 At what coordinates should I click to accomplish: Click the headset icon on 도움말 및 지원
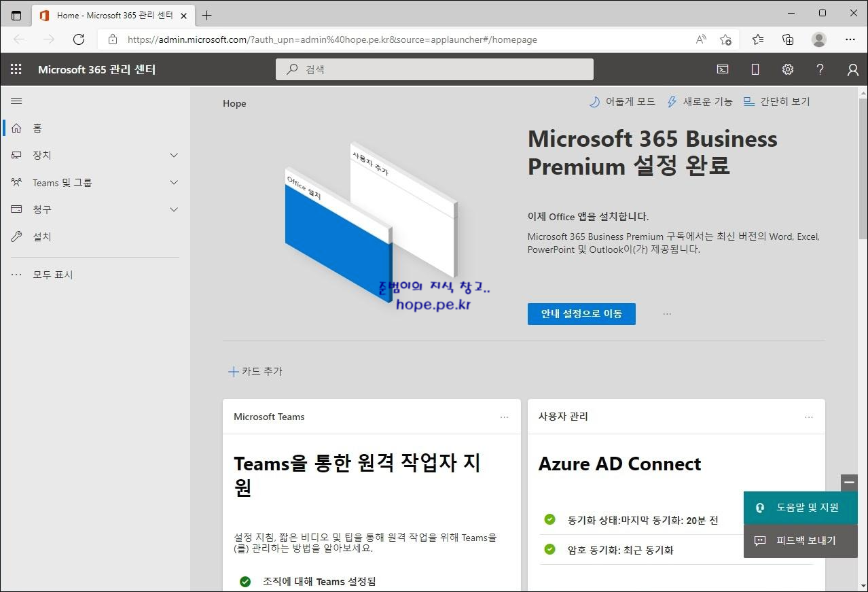[760, 508]
